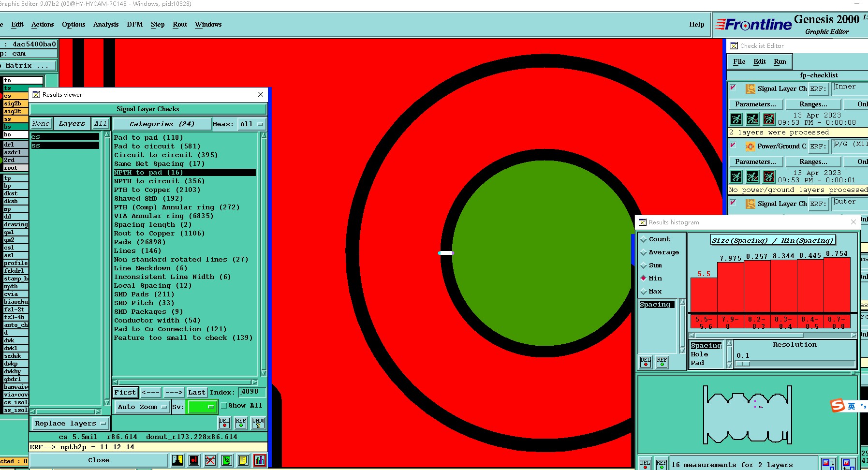Click DEL icon below Spacing list in histogram
Image resolution: width=868 pixels, height=470 pixels.
(646, 362)
